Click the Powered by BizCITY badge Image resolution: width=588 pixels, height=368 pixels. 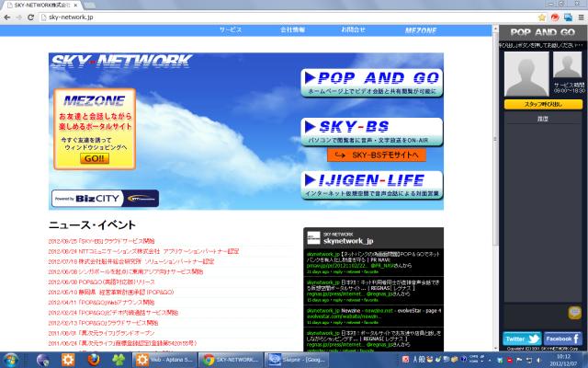[x=105, y=199]
